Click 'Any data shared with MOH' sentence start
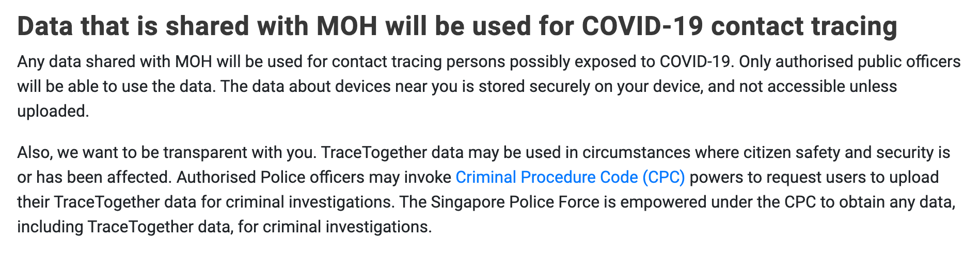Screen dimensions: 980x253 [115, 62]
